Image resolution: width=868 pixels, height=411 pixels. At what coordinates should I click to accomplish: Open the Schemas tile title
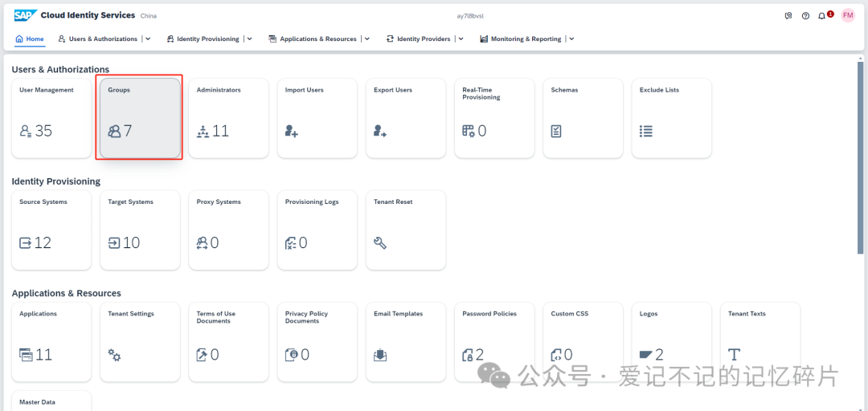click(x=565, y=90)
